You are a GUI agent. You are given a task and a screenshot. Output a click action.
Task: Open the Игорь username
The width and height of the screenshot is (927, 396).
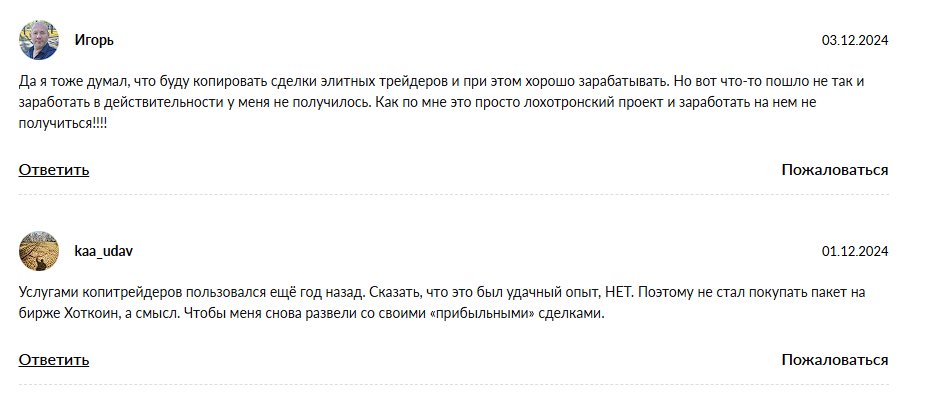[x=94, y=41]
